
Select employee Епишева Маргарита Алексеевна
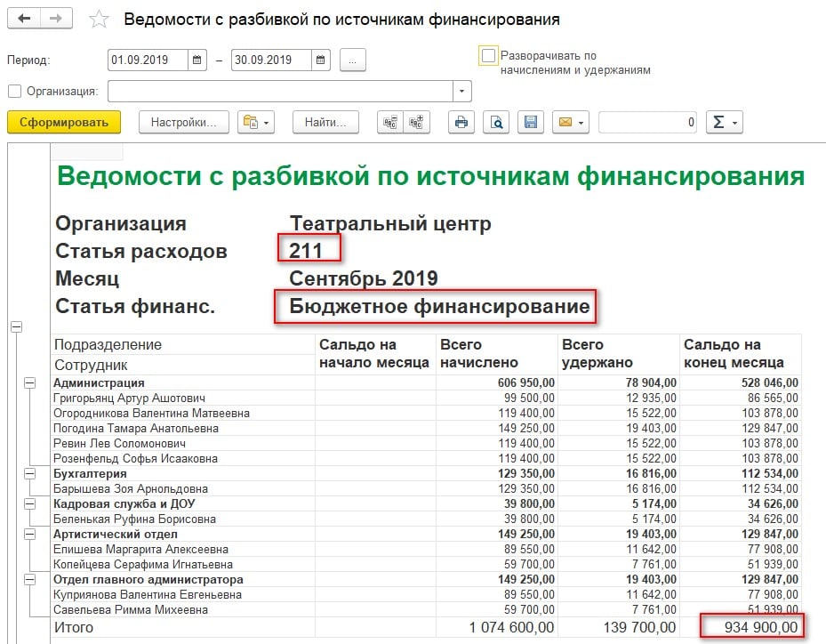[x=140, y=550]
